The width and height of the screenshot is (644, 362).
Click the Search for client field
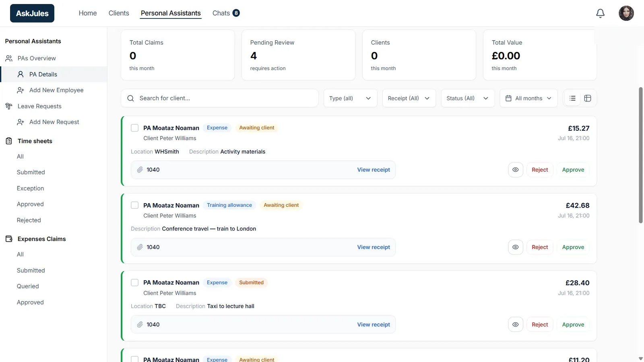pos(220,98)
